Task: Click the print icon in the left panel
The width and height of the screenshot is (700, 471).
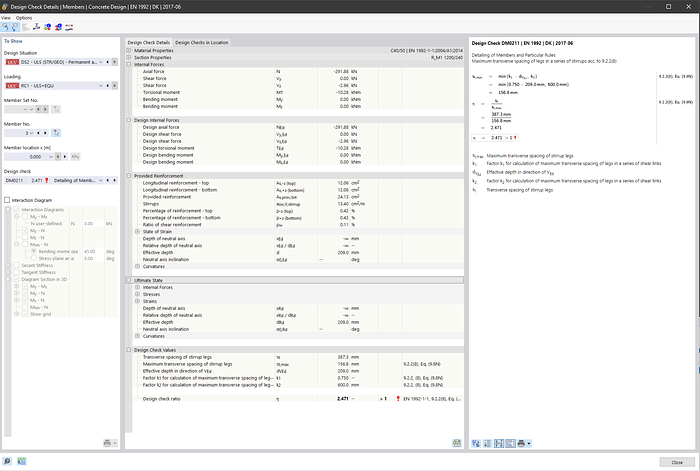Action: [x=109, y=443]
